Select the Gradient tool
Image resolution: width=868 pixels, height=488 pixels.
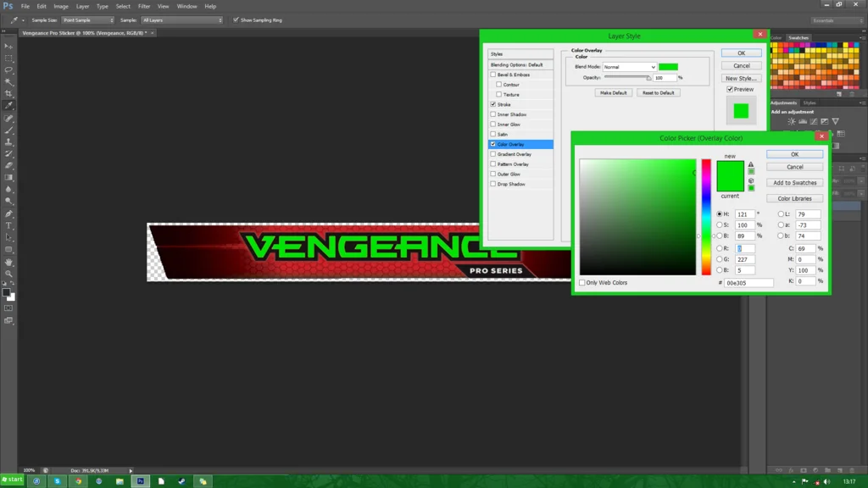[x=8, y=178]
